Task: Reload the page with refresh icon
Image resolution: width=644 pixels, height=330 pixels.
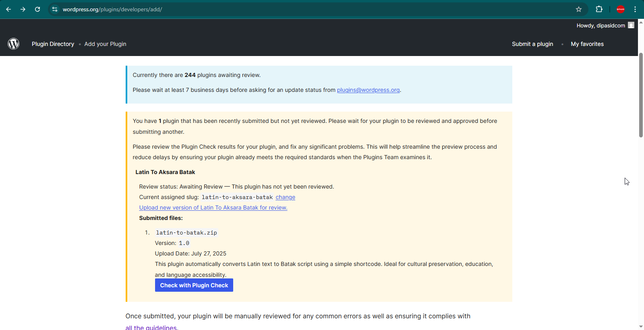Action: [37, 9]
